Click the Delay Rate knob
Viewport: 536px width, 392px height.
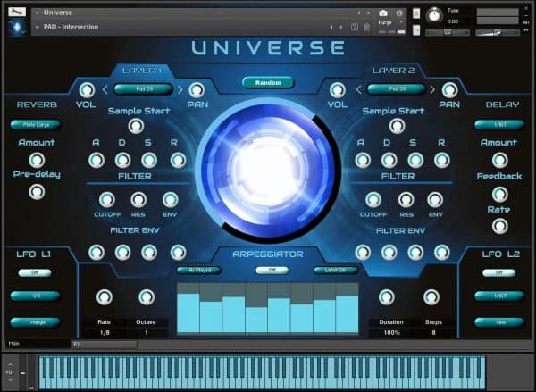click(499, 226)
